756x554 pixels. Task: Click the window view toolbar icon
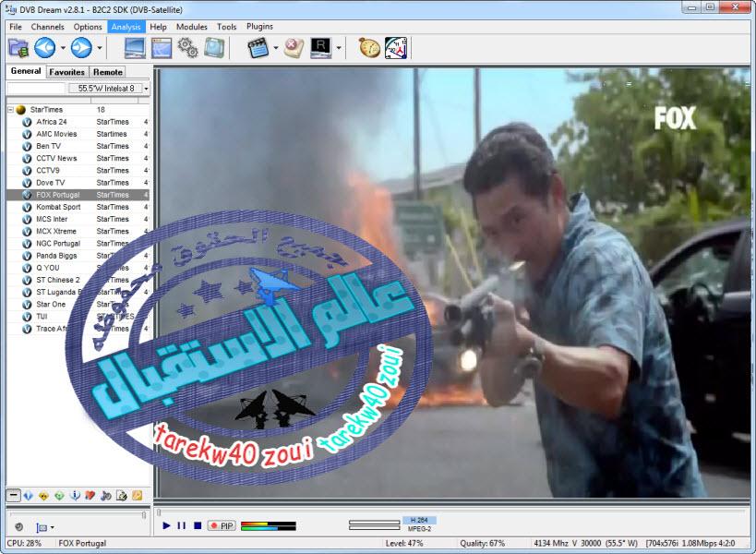(162, 48)
